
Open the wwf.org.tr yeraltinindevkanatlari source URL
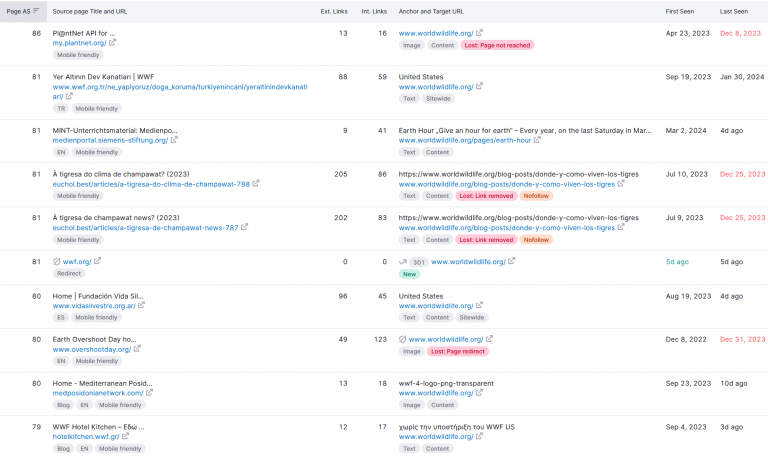[x=180, y=92]
